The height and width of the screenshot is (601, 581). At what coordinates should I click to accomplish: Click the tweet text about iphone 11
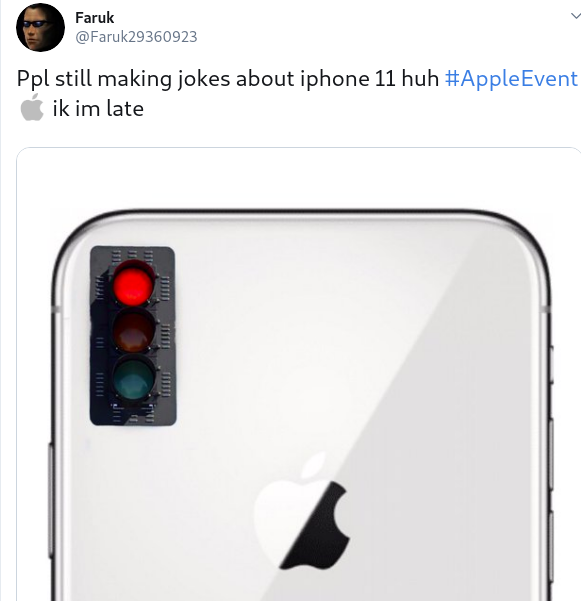pos(228,79)
